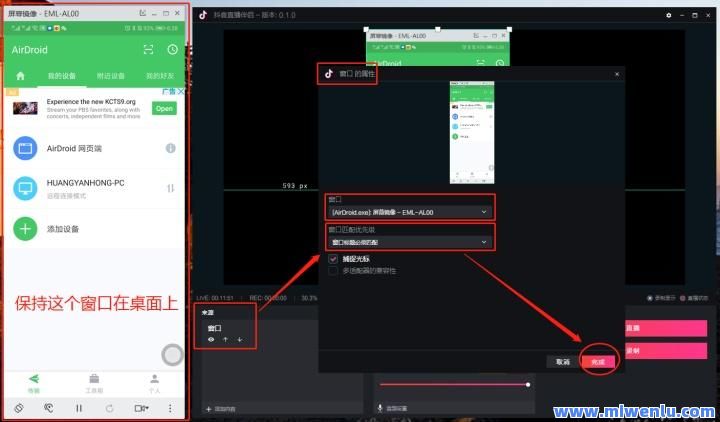Tap the floating gray circle button

point(173,354)
